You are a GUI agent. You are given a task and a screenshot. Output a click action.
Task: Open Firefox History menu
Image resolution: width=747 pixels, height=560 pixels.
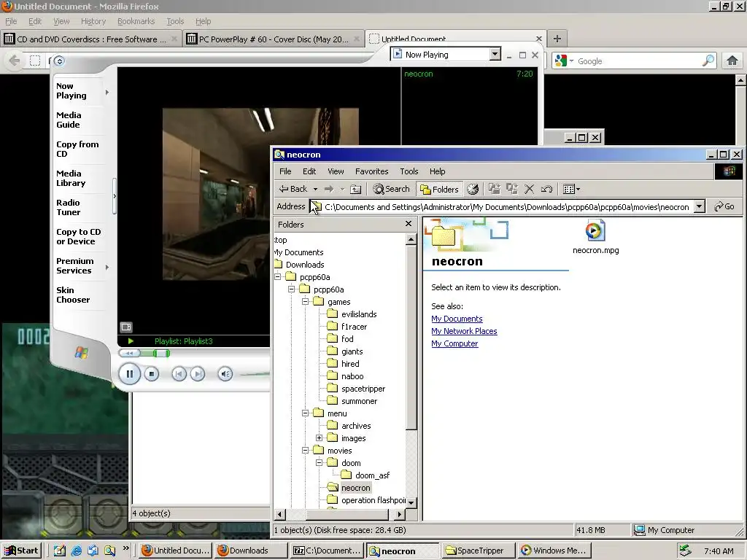(x=93, y=21)
